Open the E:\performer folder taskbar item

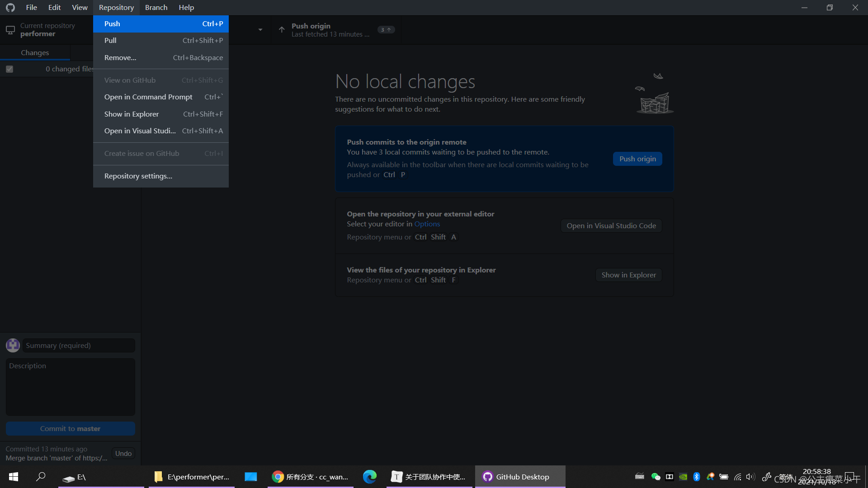pos(192,477)
